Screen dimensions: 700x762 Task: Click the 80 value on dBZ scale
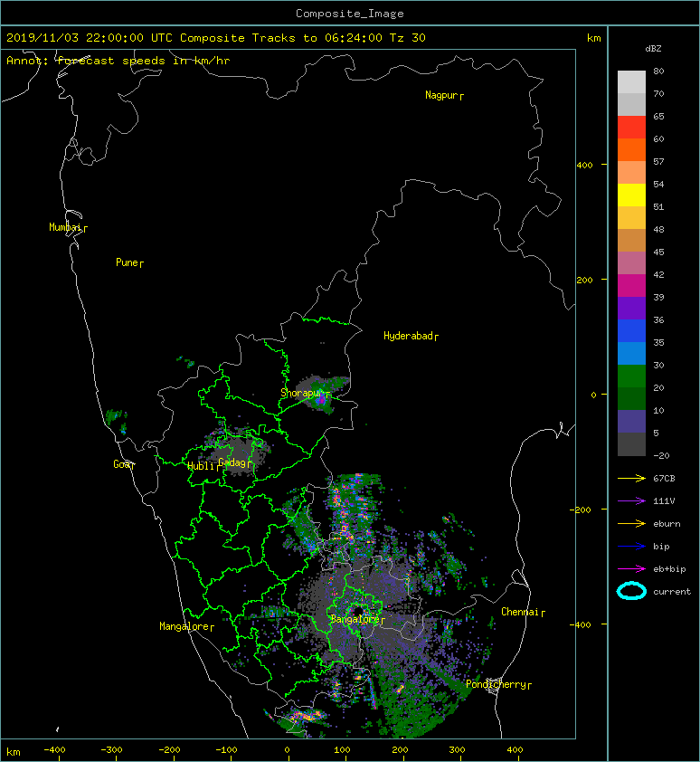[x=658, y=71]
